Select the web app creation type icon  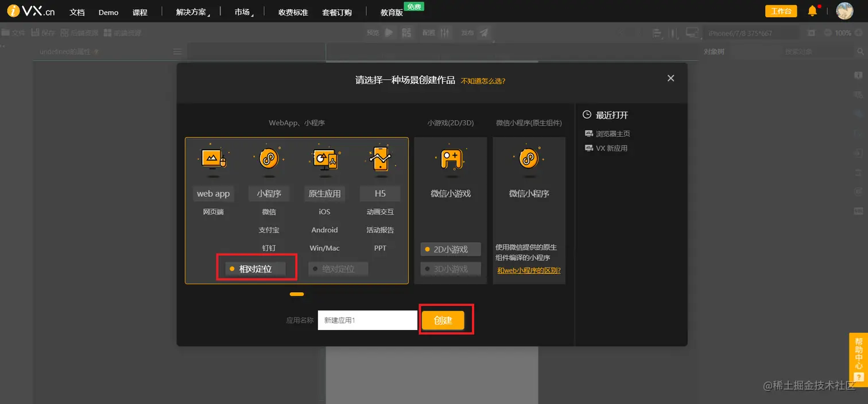pyautogui.click(x=213, y=161)
